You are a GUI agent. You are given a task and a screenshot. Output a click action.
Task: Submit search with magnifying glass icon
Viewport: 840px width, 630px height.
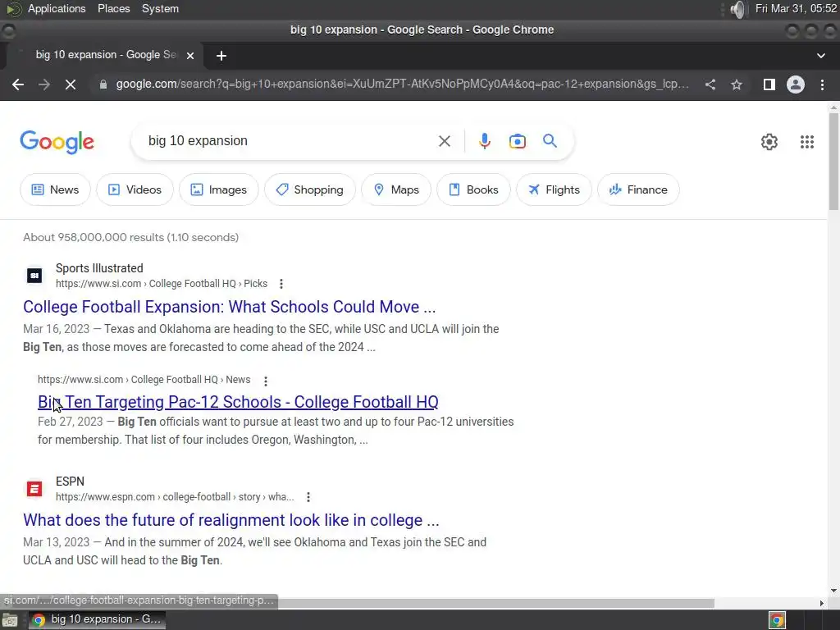pyautogui.click(x=550, y=141)
